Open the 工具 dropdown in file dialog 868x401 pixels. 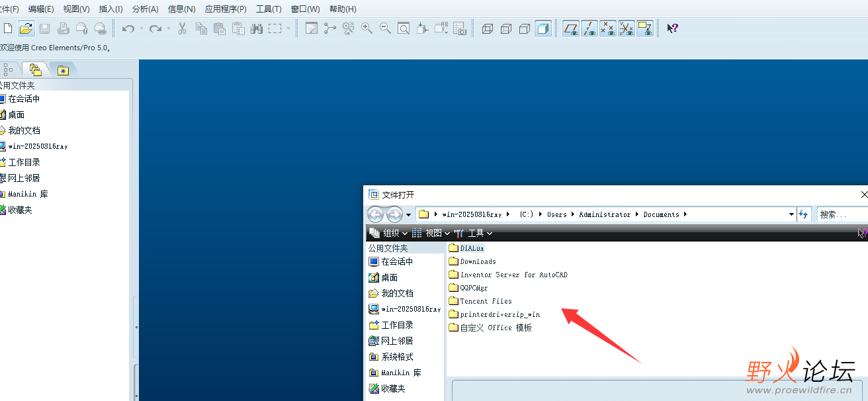473,233
